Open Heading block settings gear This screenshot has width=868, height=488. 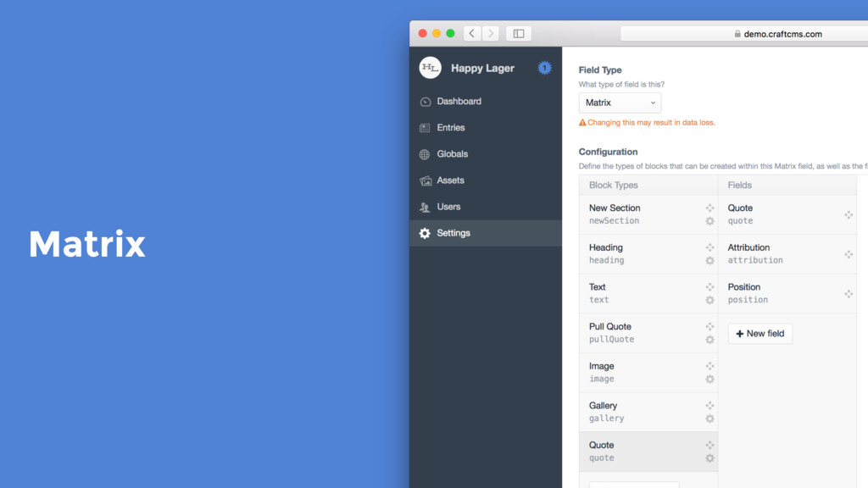tap(709, 261)
